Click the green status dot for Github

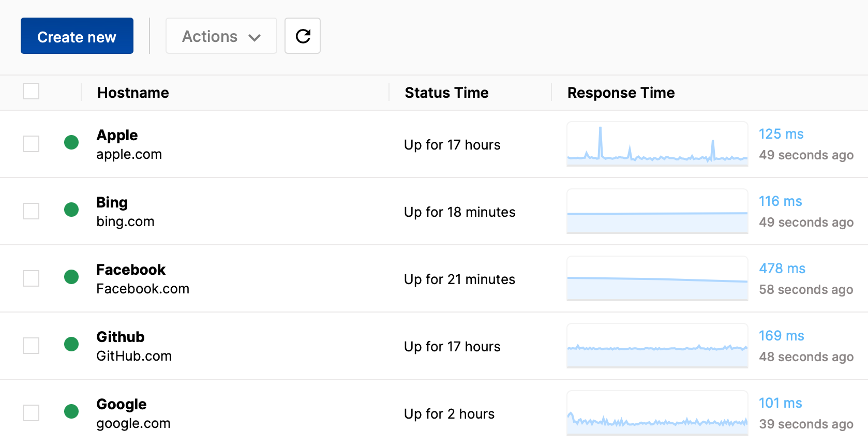pos(71,344)
